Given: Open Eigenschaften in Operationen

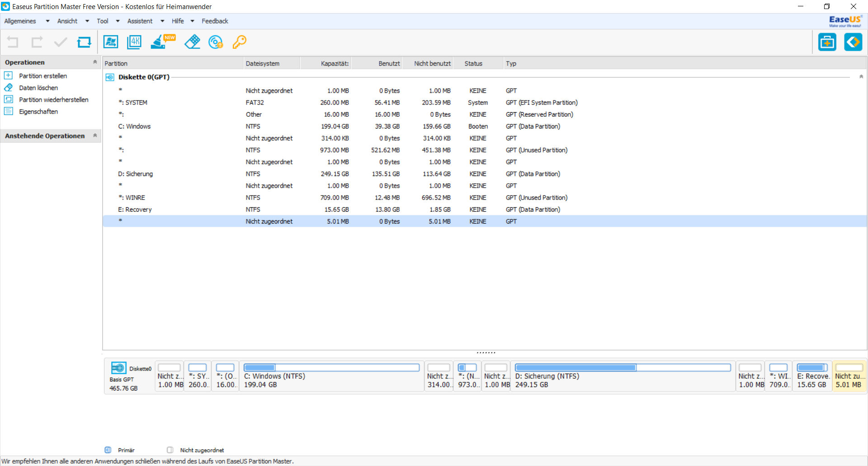Looking at the screenshot, I should click(38, 111).
